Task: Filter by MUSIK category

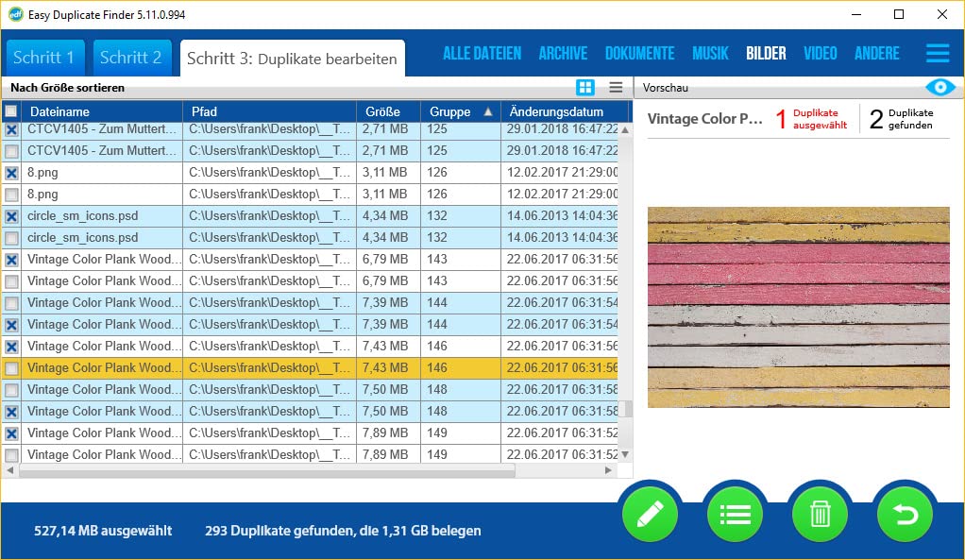Action: pyautogui.click(x=710, y=54)
